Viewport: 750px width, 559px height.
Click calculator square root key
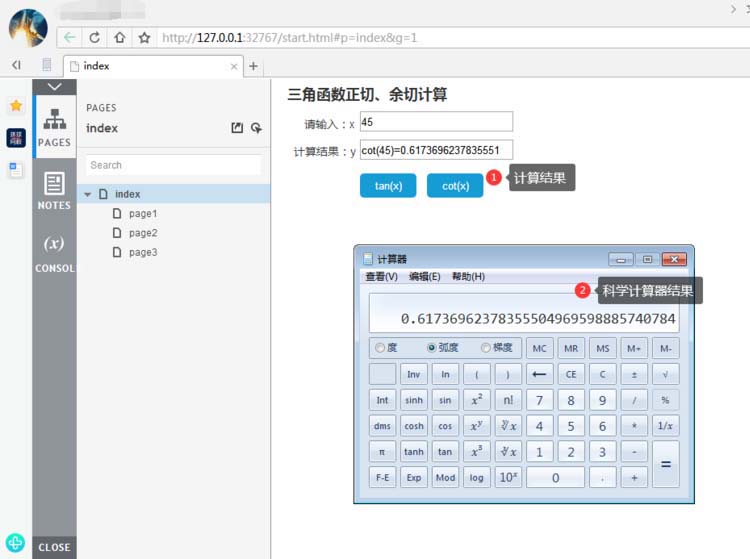pyautogui.click(x=665, y=374)
